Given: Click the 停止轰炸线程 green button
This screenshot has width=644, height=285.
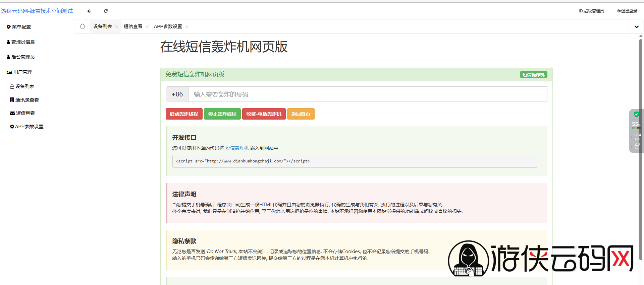Looking at the screenshot, I should (222, 114).
